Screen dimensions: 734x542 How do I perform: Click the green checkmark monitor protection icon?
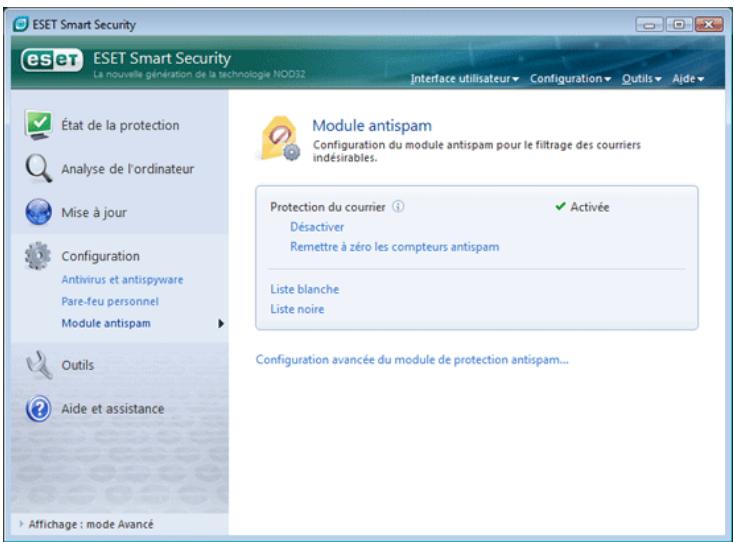coord(38,125)
